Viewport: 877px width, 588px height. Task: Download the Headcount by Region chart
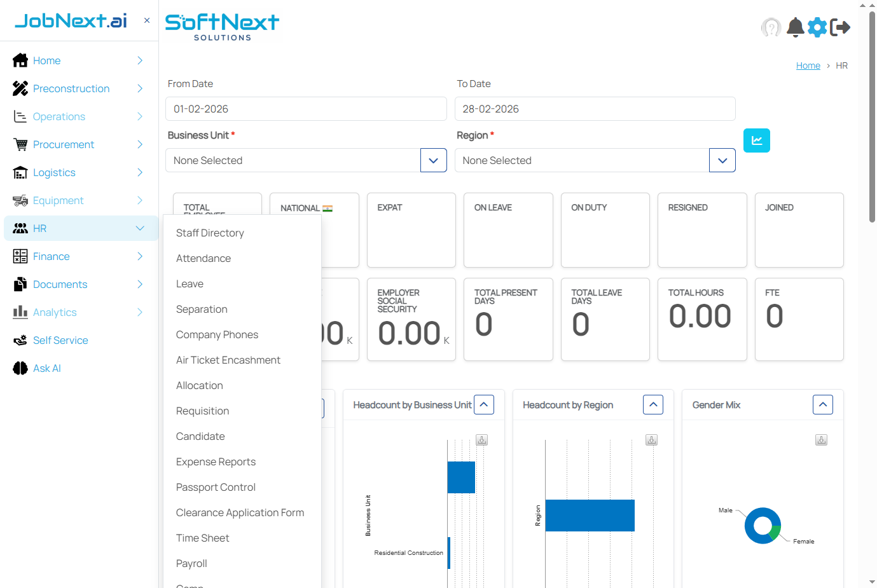(651, 439)
